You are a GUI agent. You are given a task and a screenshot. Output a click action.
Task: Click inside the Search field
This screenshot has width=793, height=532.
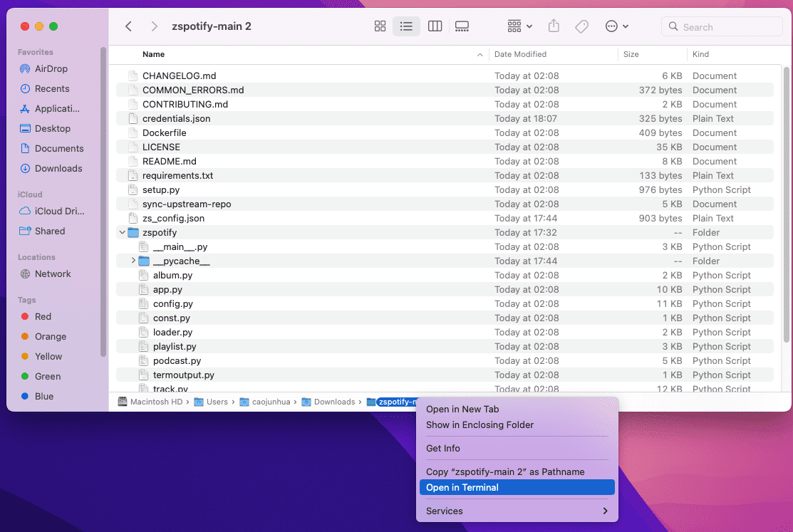point(721,26)
